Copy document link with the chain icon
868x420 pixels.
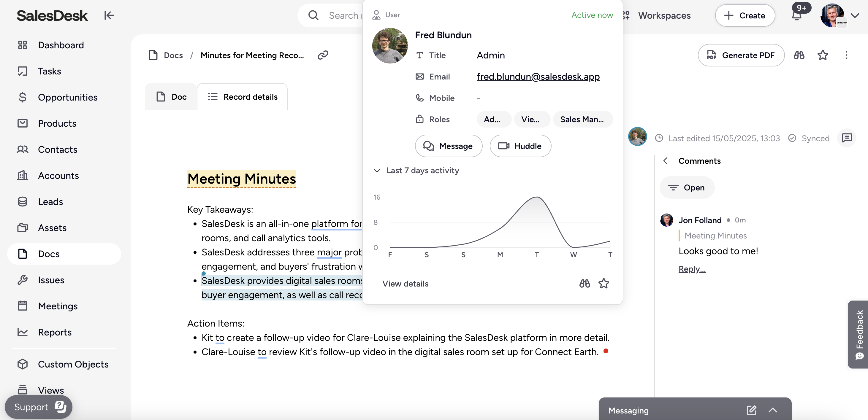[322, 55]
